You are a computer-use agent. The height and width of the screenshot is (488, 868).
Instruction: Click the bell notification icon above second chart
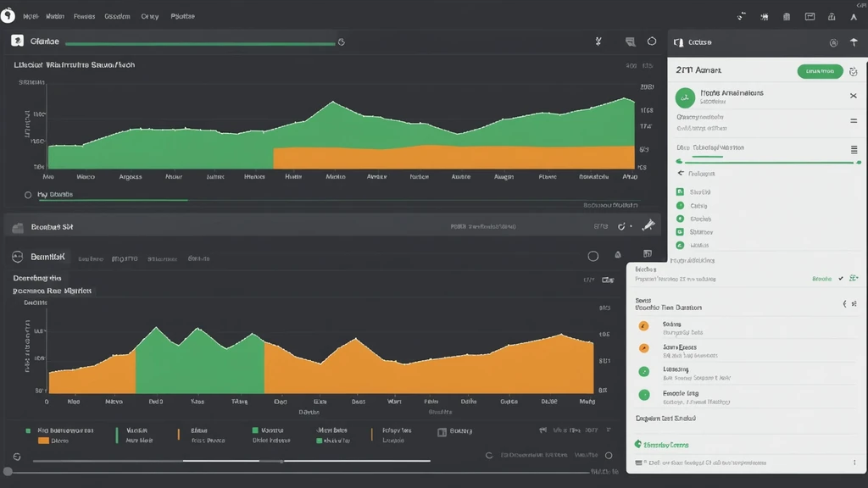[618, 254]
